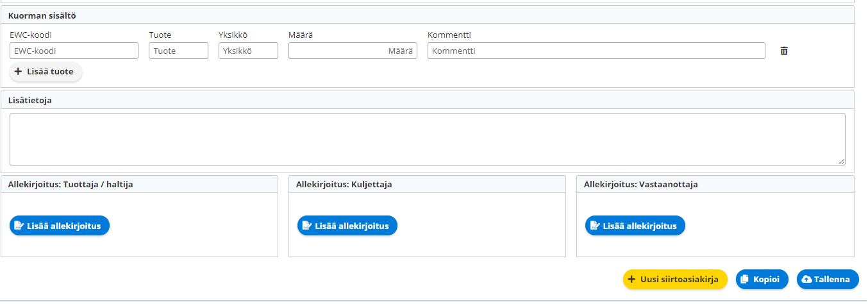Click into the Tuote field
The height and width of the screenshot is (304, 868).
click(x=178, y=51)
